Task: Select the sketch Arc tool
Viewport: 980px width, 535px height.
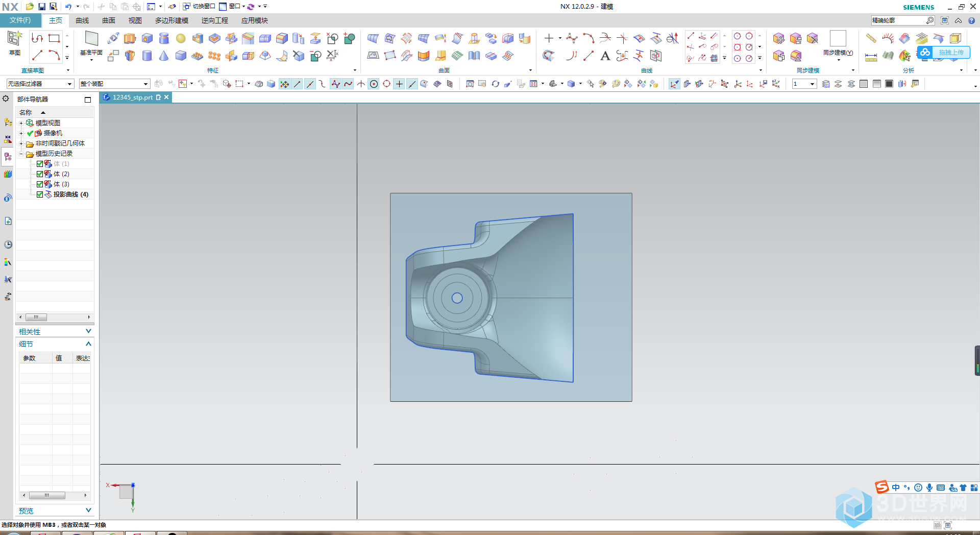Action: [54, 55]
